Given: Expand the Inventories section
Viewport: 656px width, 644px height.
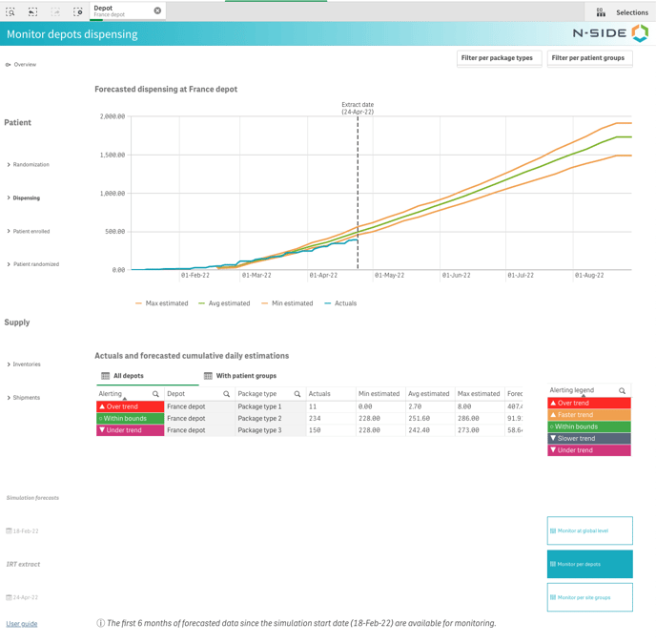Looking at the screenshot, I should [x=27, y=364].
